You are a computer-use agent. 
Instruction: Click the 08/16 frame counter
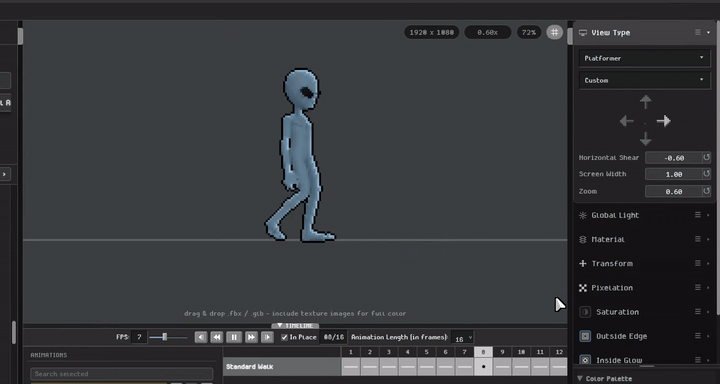(334, 337)
